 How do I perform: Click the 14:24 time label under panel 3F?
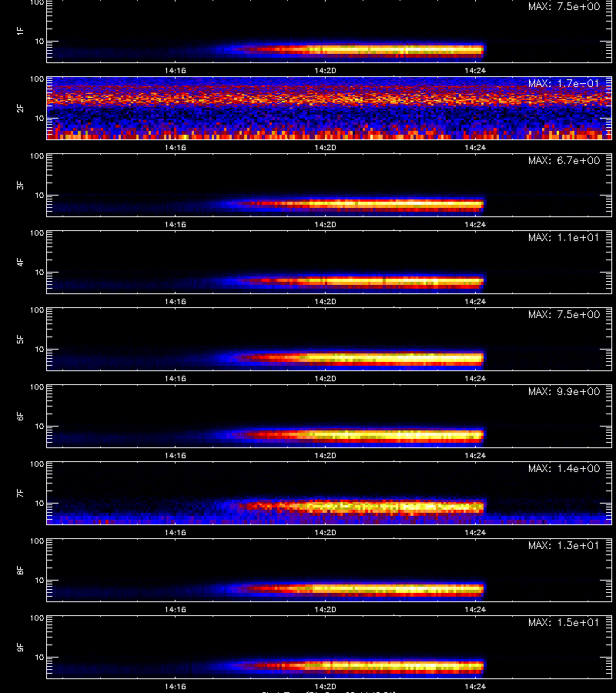[x=475, y=225]
